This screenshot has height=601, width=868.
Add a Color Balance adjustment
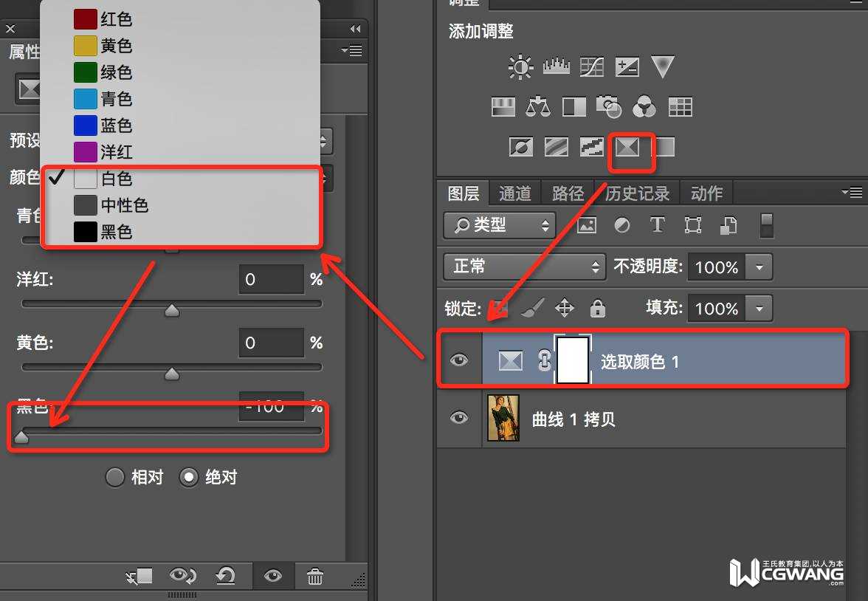coord(538,107)
